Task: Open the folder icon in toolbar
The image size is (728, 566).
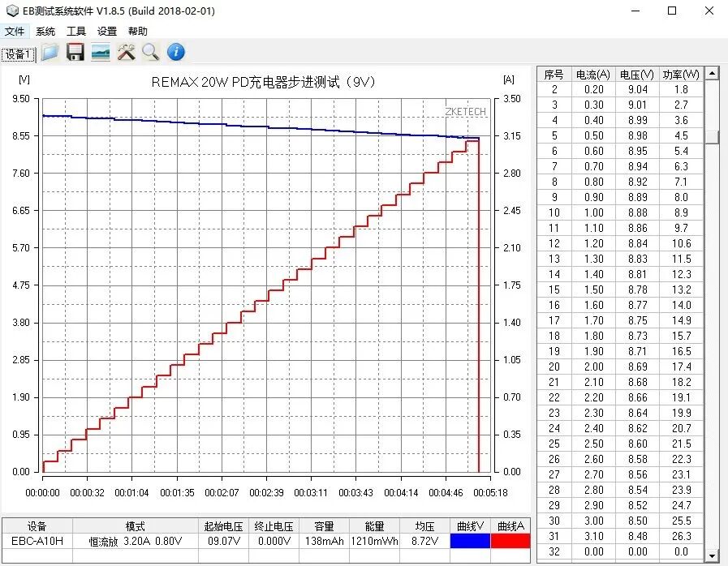Action: click(50, 52)
